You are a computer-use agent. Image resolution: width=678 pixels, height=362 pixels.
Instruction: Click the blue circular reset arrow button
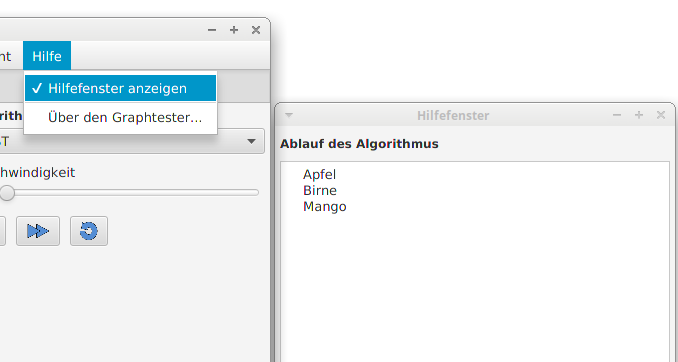tap(89, 231)
